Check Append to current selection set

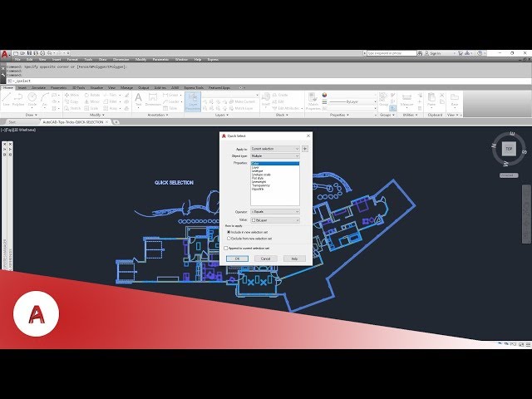226,248
